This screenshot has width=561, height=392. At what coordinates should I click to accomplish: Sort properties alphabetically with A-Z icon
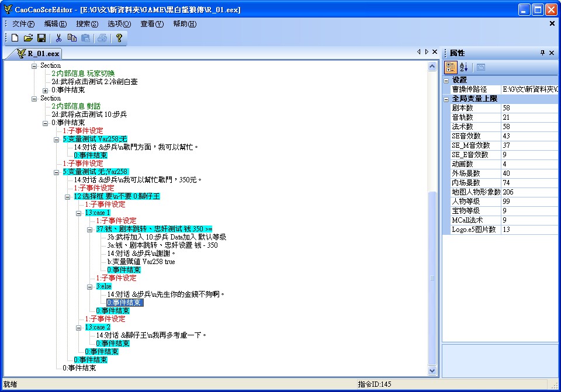(463, 67)
